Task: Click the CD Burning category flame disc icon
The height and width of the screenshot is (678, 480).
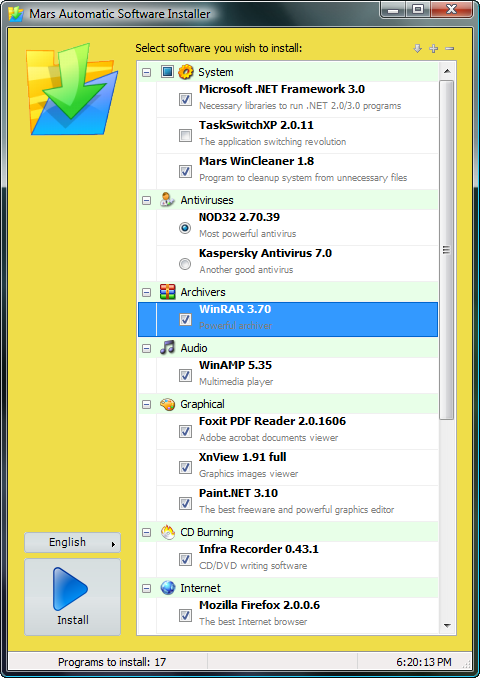Action: 167,532
